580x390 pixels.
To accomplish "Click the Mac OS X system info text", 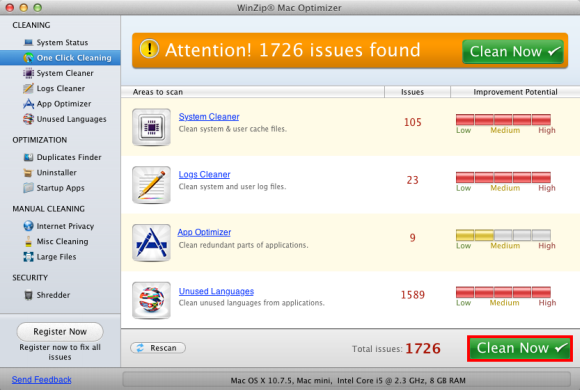I will (x=348, y=380).
